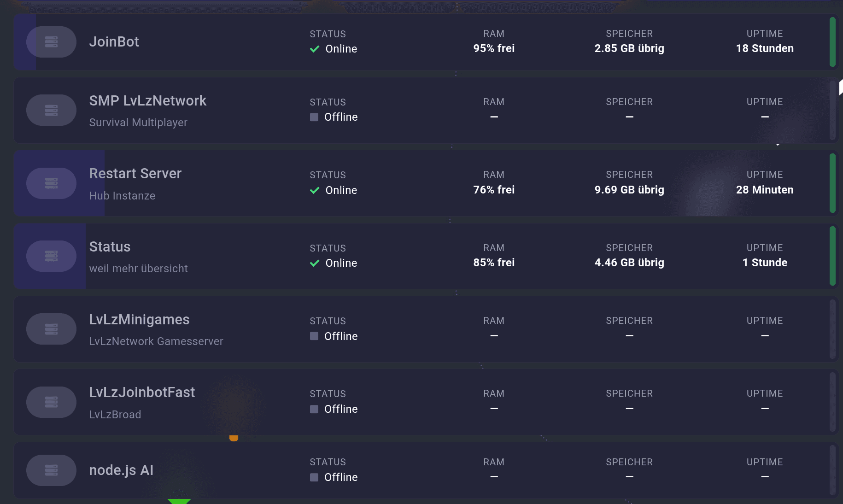Click the green status bar of JoinBot

pyautogui.click(x=832, y=42)
